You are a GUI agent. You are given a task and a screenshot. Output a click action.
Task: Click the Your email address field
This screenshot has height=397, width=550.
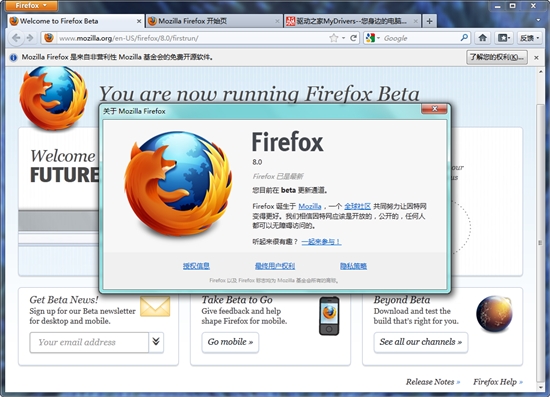[x=89, y=342]
